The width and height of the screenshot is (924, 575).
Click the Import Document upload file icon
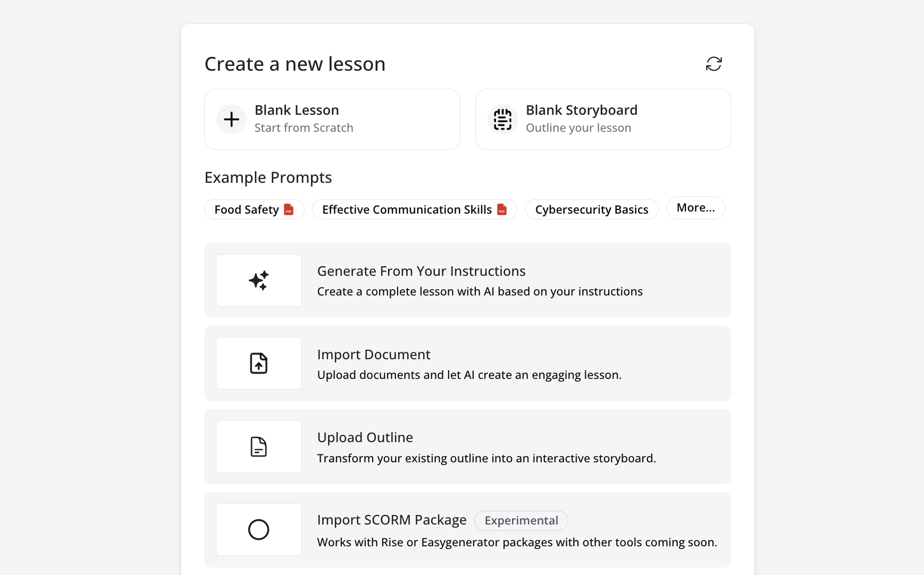(259, 363)
